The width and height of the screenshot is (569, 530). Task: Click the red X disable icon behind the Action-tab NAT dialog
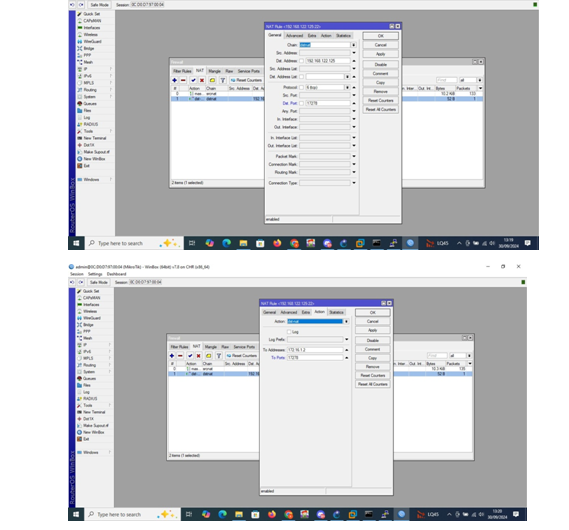(x=198, y=356)
